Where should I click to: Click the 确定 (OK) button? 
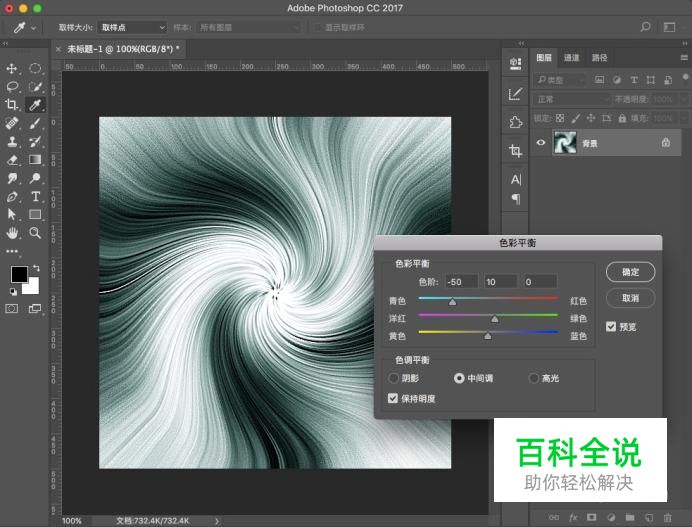coord(630,272)
